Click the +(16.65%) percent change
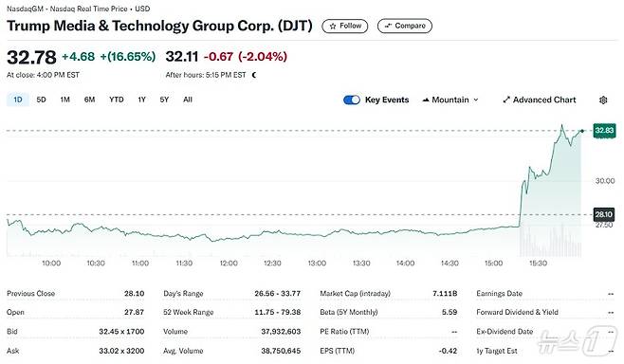 pyautogui.click(x=128, y=57)
